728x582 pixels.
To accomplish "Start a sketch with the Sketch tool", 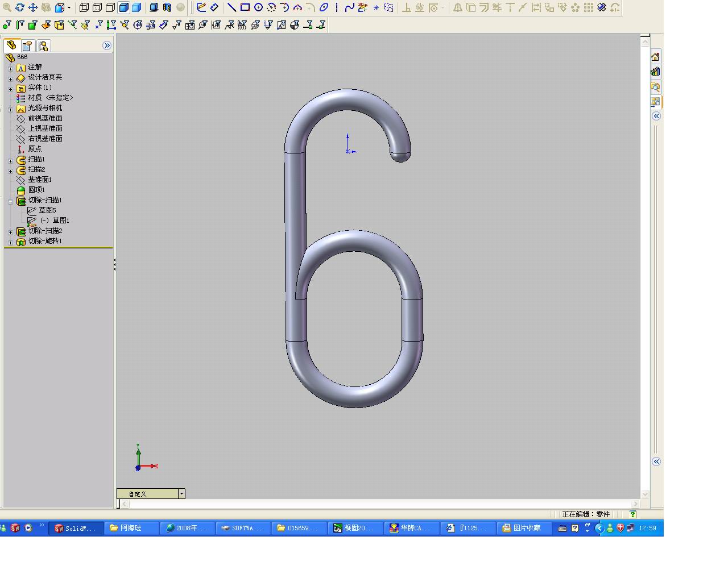I will [201, 7].
